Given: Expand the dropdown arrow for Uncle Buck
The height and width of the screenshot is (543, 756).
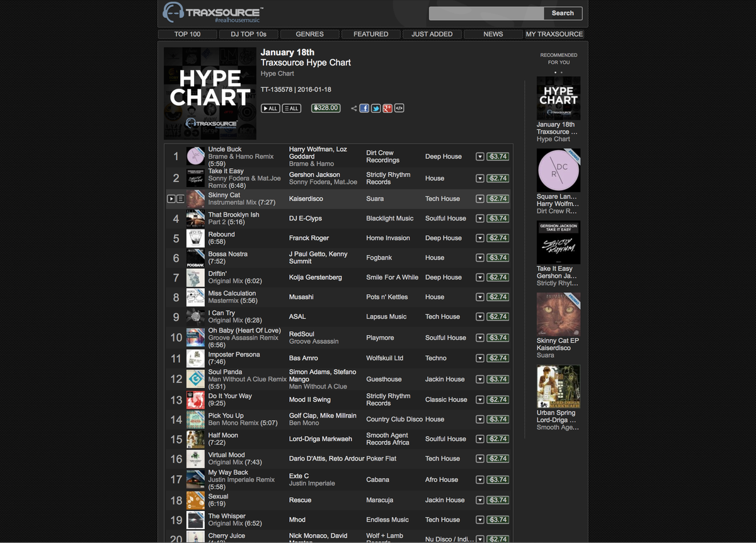Looking at the screenshot, I should click(479, 156).
